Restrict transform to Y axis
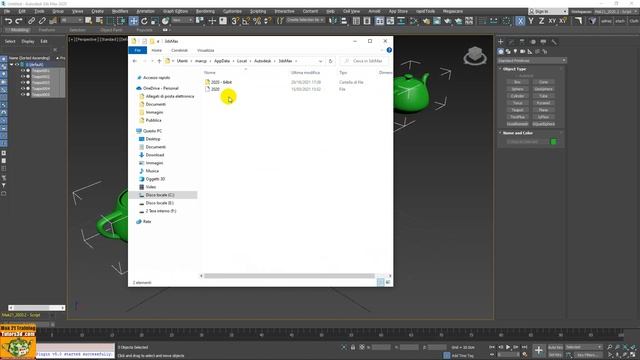Screen dimensions: 640x360 coord(531,21)
